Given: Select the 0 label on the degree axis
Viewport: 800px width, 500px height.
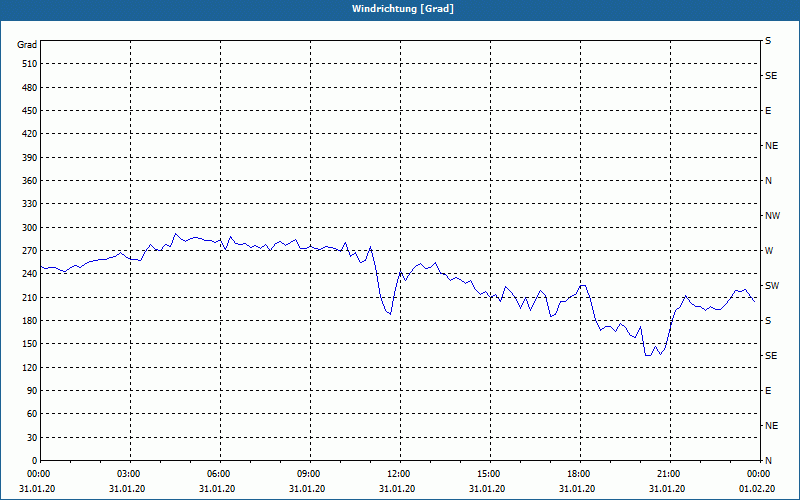Looking at the screenshot, I should 35,460.
